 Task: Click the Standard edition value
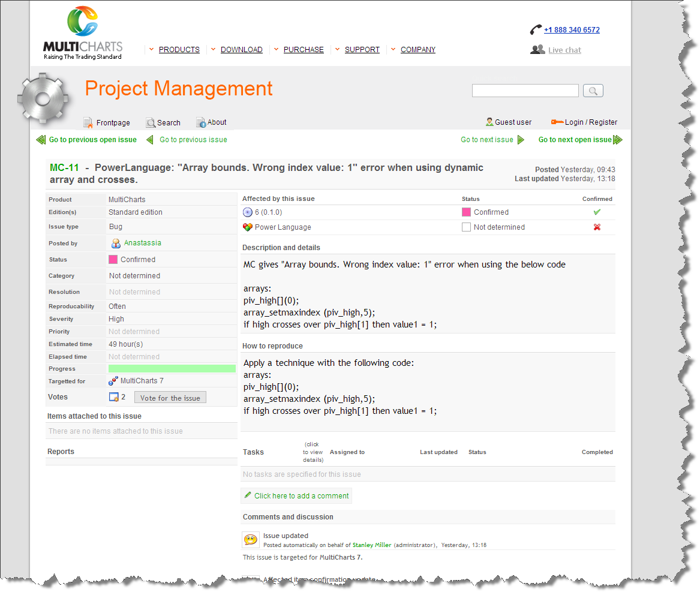136,212
